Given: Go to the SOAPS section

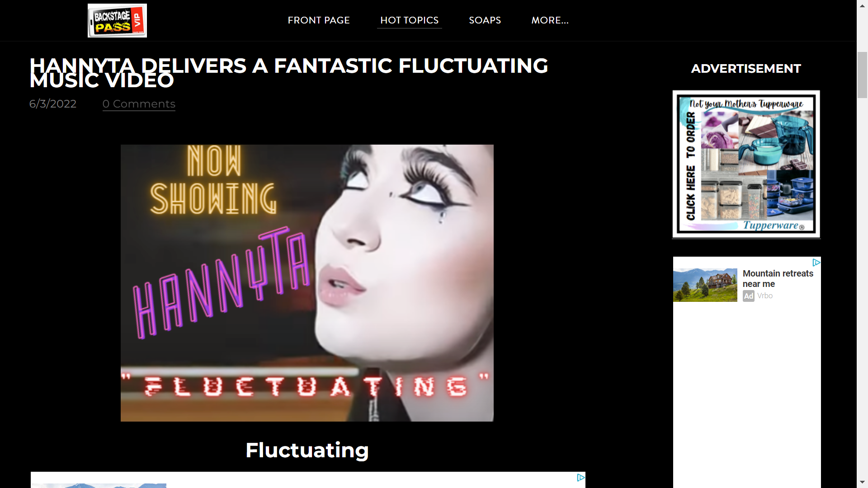Looking at the screenshot, I should click(485, 20).
